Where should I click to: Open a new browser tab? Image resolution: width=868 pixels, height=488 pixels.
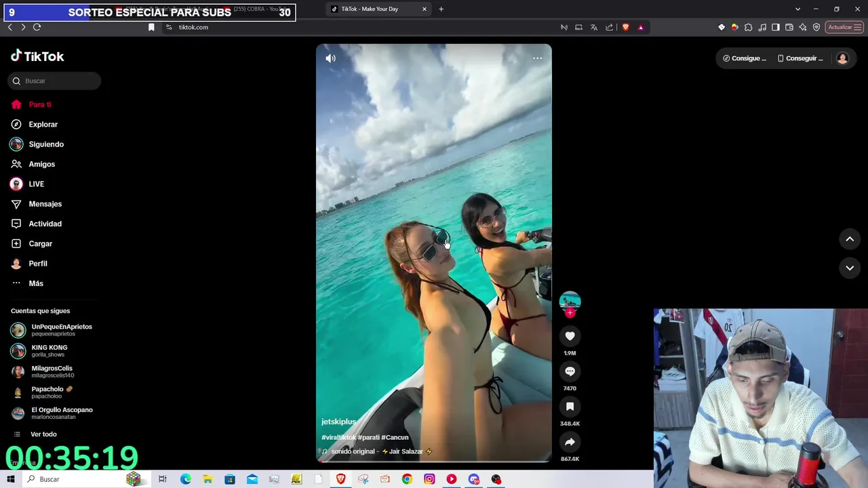click(441, 9)
